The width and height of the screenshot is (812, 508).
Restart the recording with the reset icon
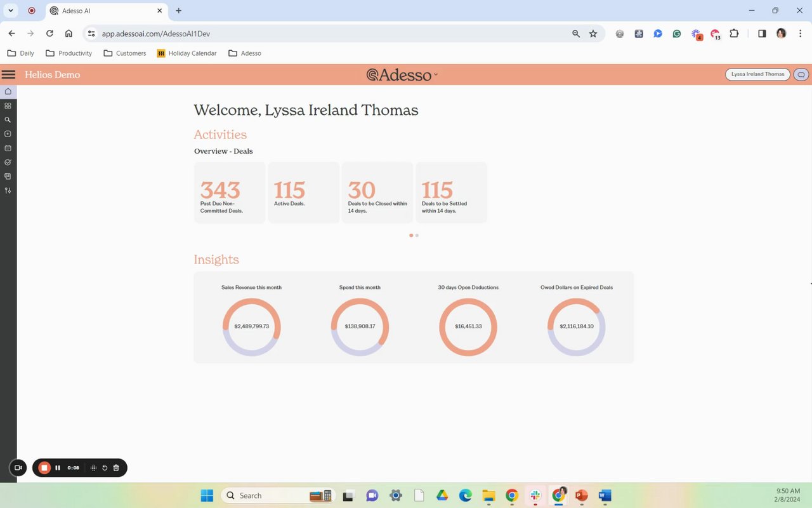[x=105, y=468]
